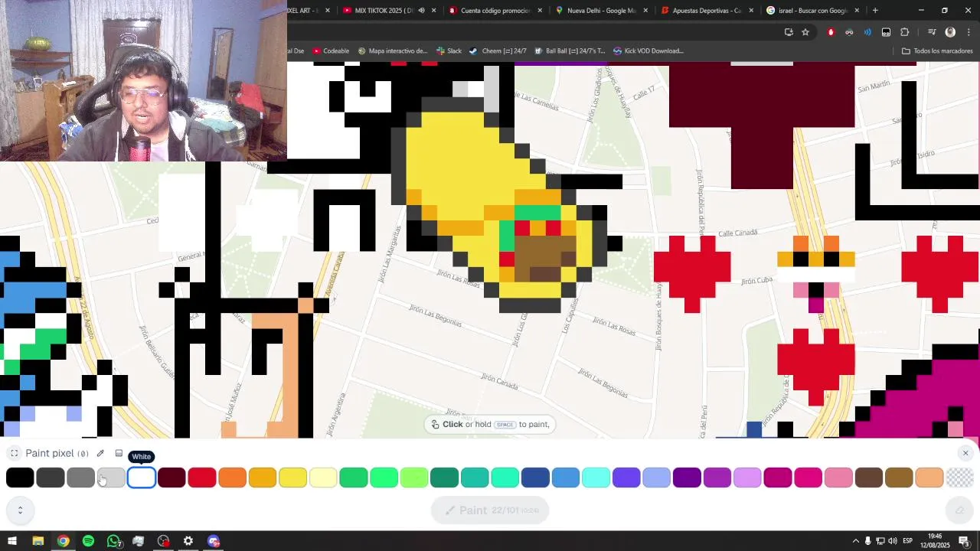Bookmark this page with star icon
980x551 pixels.
click(805, 32)
